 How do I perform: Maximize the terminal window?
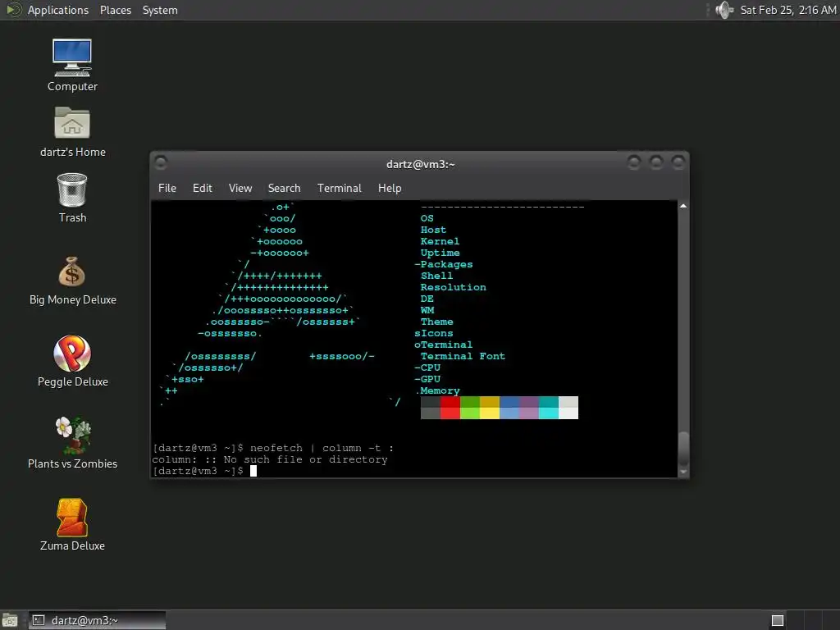[x=655, y=162]
